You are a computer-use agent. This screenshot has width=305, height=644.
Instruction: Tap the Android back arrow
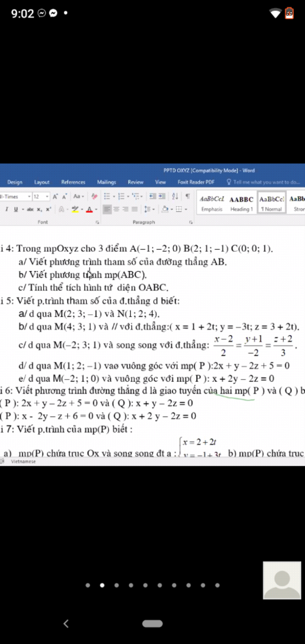pyautogui.click(x=66, y=623)
